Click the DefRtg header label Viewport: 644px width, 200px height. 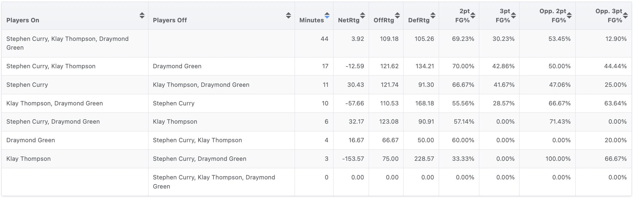pos(419,20)
